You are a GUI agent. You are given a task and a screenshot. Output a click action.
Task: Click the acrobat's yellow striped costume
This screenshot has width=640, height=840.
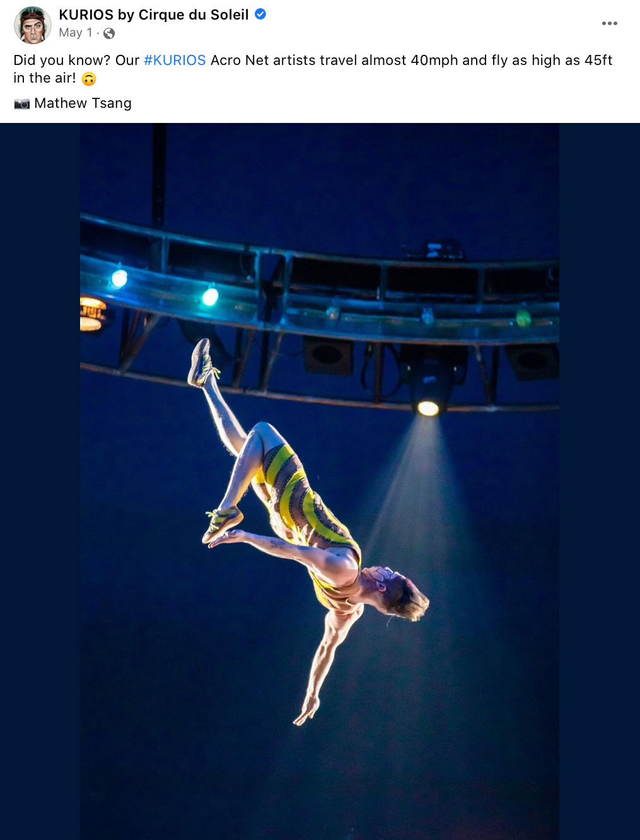click(301, 505)
